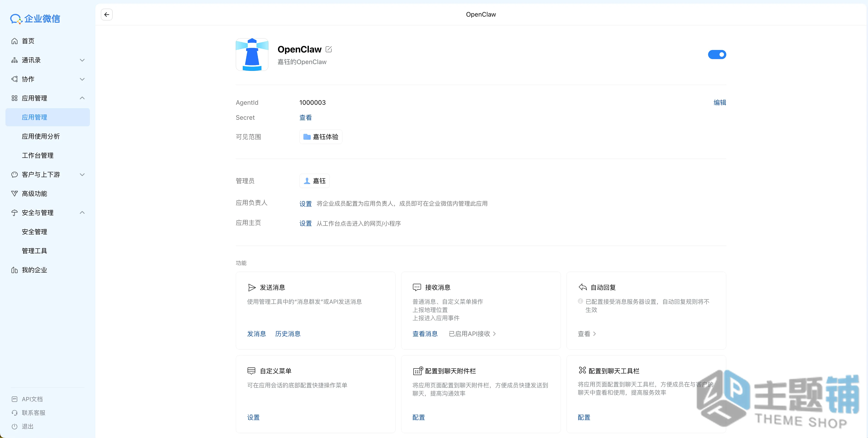Click the OpenClaw lighthouse app logo
This screenshot has height=438, width=868.
(x=252, y=55)
